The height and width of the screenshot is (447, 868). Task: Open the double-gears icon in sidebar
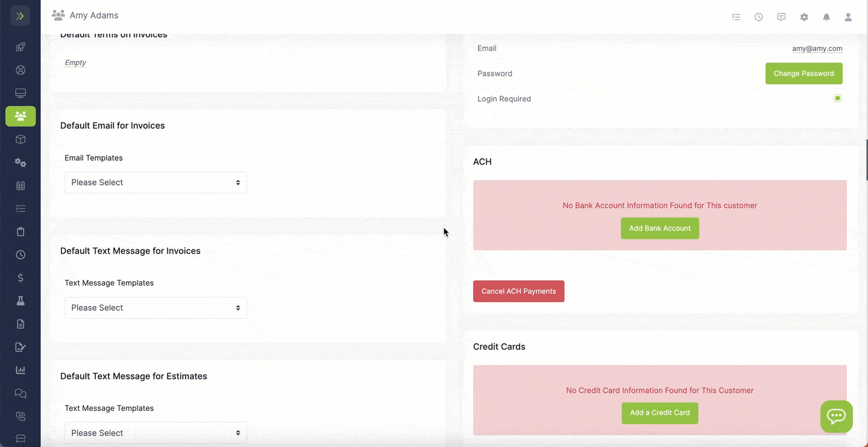point(20,163)
